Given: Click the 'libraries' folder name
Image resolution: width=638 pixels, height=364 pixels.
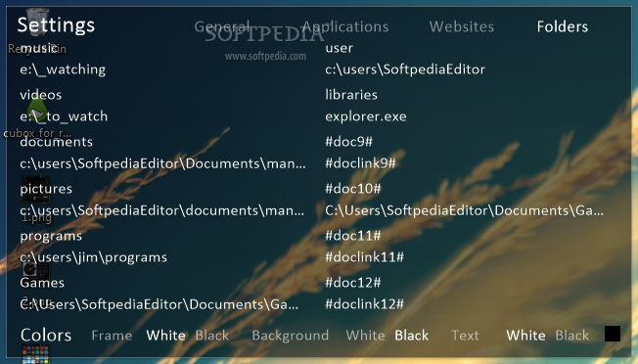Looking at the screenshot, I should (x=351, y=95).
